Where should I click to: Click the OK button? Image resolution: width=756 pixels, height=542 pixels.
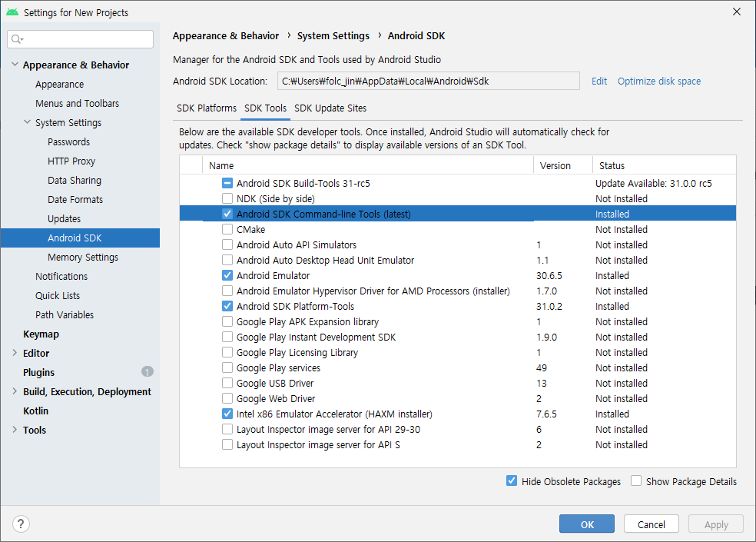point(587,524)
